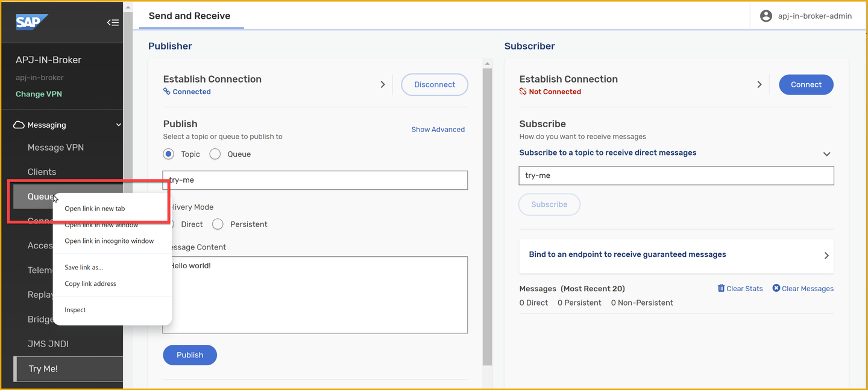This screenshot has height=390, width=868.
Task: Choose Open link in incognito window
Action: tap(109, 241)
